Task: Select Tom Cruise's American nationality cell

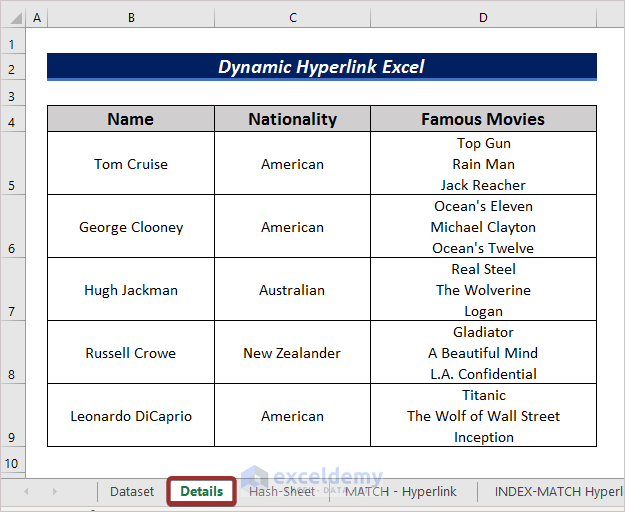Action: (x=293, y=163)
